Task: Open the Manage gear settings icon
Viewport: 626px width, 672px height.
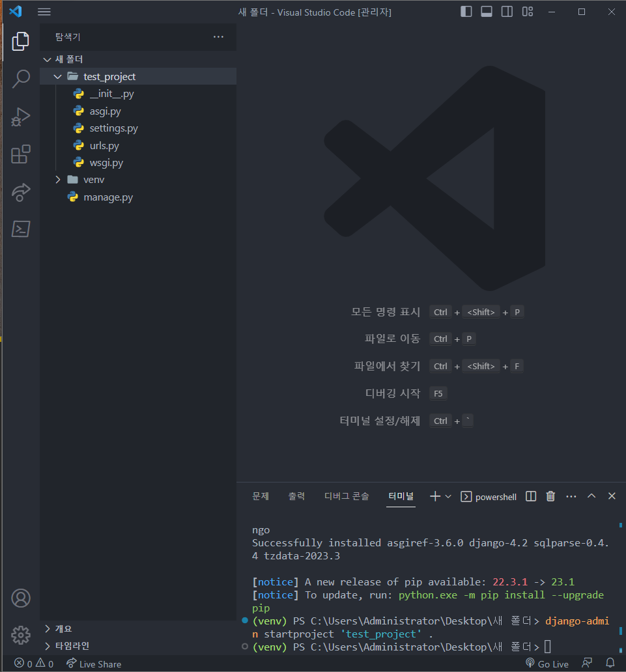Action: [20, 635]
